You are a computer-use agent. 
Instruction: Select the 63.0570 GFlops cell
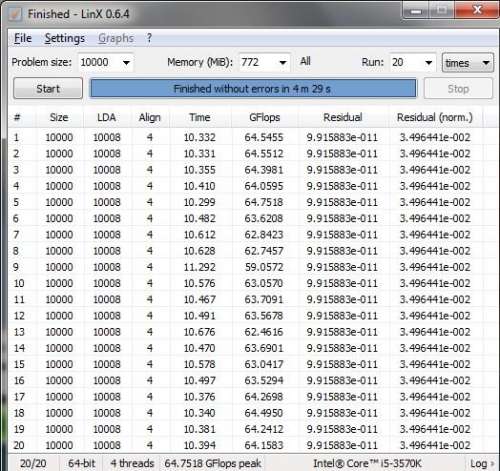pos(264,283)
